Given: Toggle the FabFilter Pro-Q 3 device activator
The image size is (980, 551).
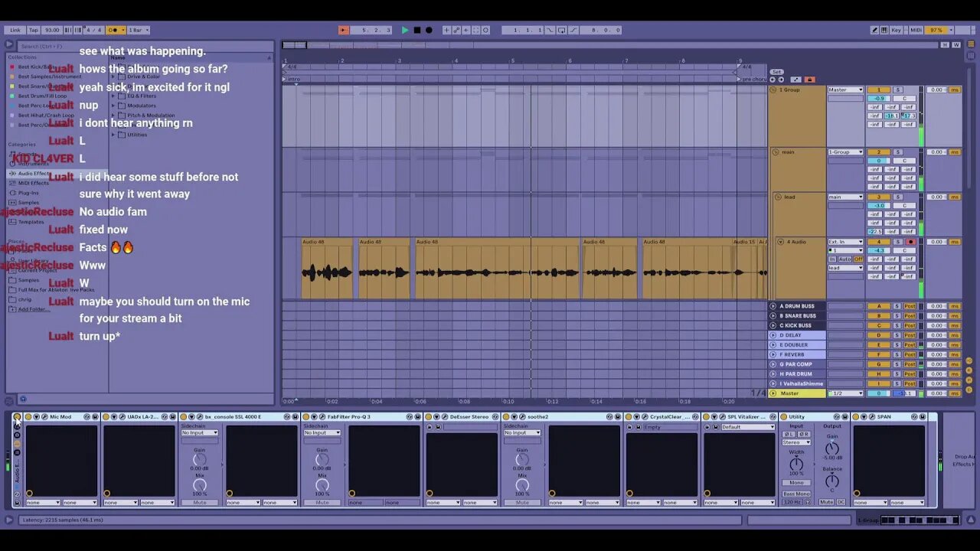Looking at the screenshot, I should [x=306, y=417].
